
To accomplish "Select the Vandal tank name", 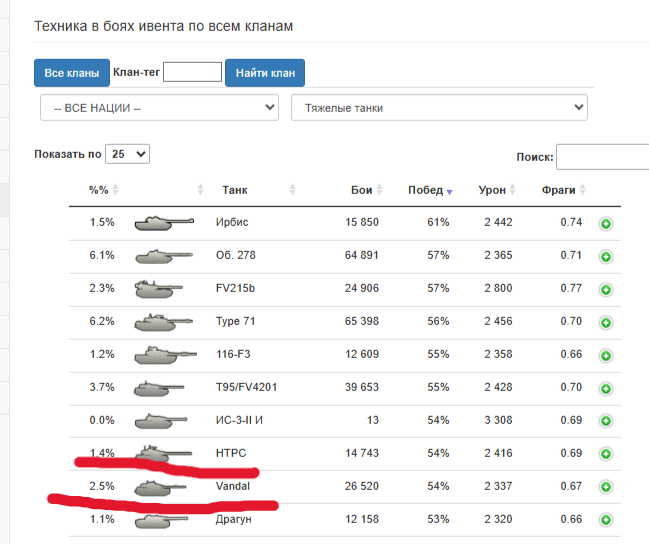I will point(233,486).
